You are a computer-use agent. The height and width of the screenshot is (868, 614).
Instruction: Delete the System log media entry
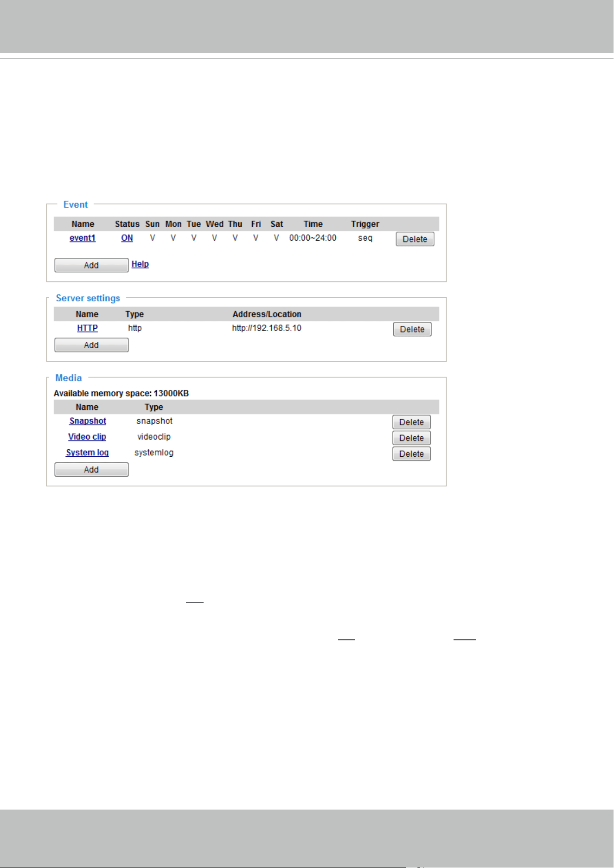point(412,453)
